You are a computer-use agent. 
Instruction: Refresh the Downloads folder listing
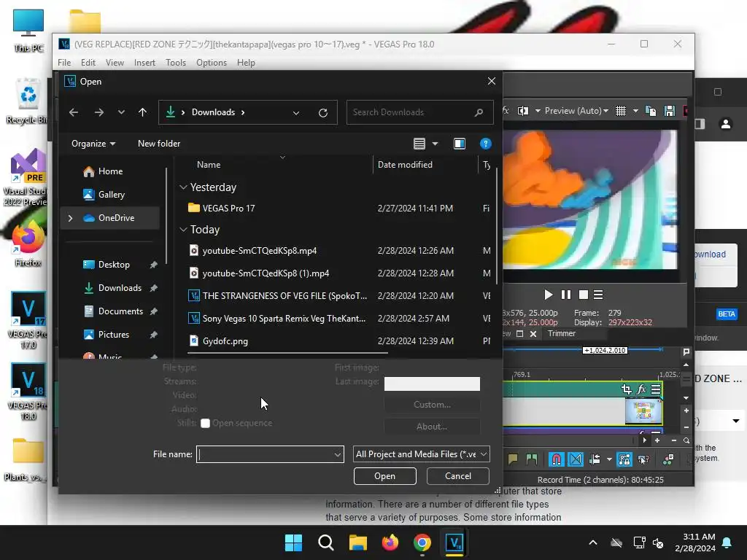pos(323,113)
